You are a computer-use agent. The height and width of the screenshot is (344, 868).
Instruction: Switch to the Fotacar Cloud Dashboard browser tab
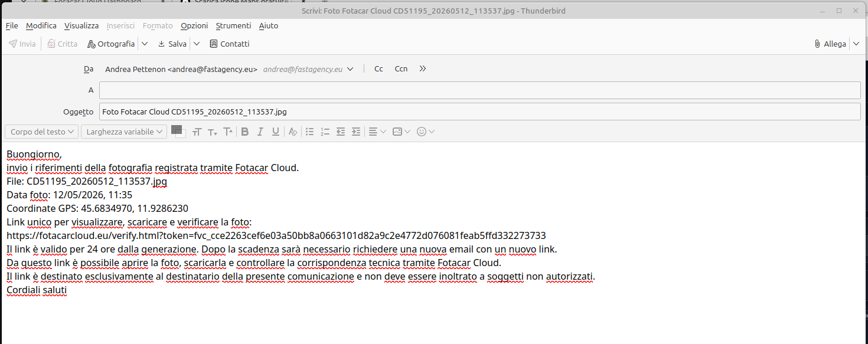[x=97, y=2]
